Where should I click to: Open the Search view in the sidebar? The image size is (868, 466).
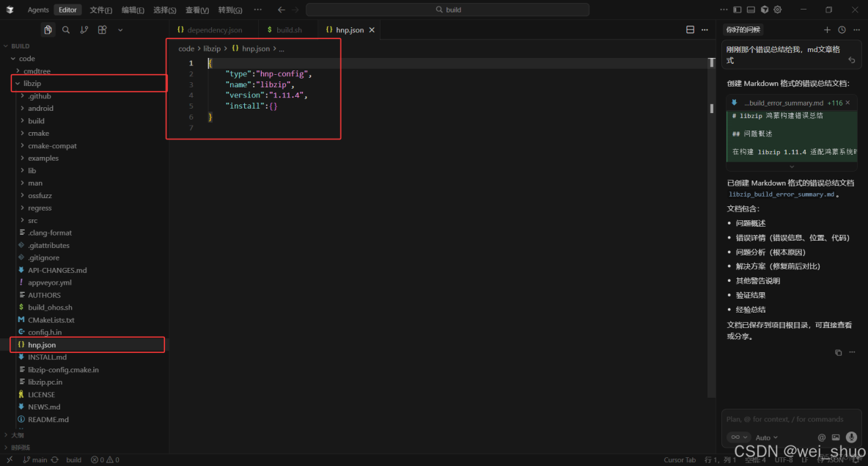pos(66,29)
